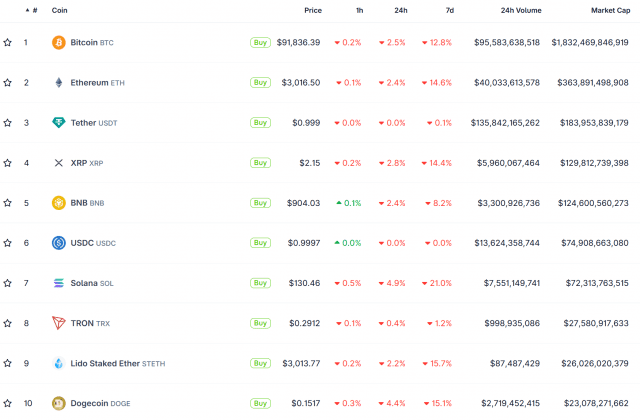Sort coins by Market Cap header
Image resolution: width=640 pixels, height=420 pixels.
pyautogui.click(x=609, y=10)
